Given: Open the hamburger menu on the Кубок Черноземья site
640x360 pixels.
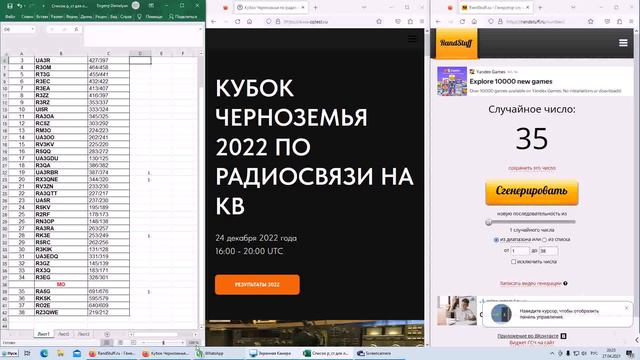Looking at the screenshot, I should pos(412,39).
